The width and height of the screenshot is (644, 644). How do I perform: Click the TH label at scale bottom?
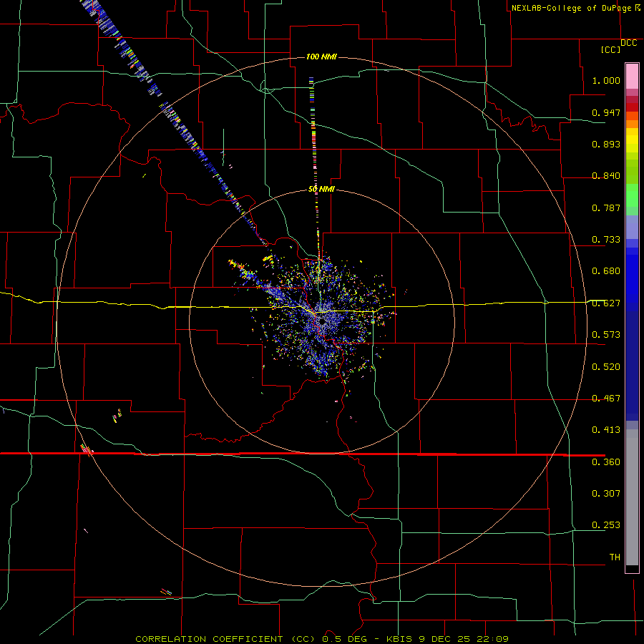click(x=615, y=557)
